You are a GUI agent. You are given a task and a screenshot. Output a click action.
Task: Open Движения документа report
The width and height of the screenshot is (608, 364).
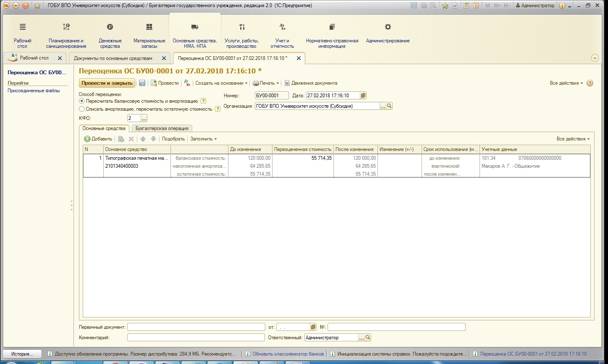tap(311, 83)
